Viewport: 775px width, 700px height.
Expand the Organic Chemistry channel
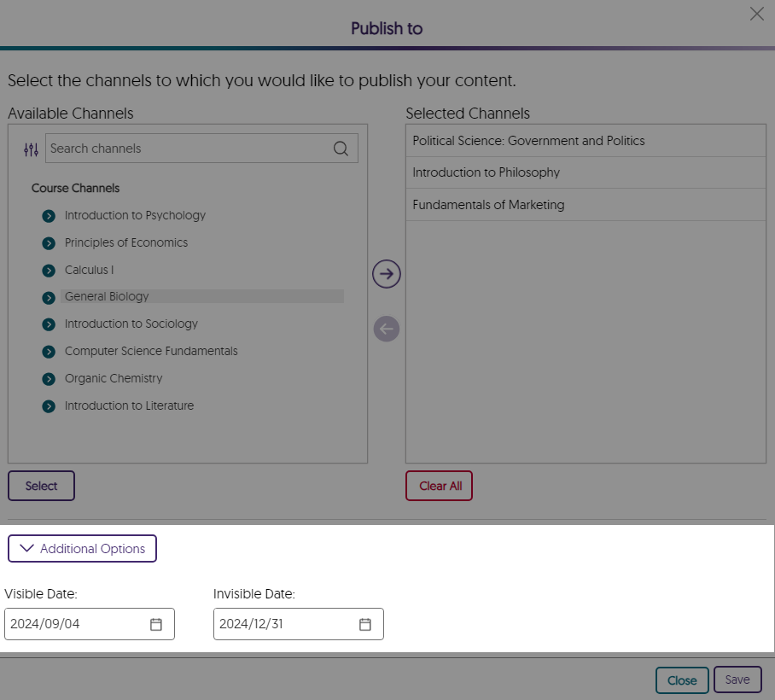(49, 378)
